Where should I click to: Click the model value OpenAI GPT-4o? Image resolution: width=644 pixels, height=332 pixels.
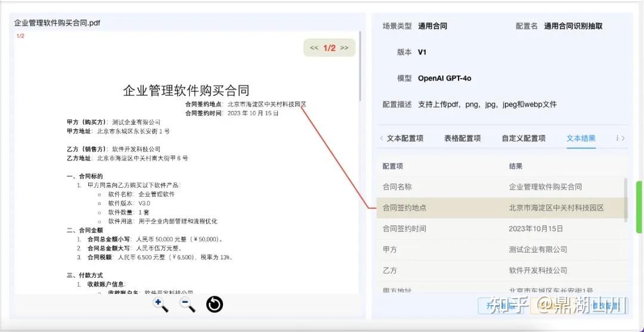tap(445, 78)
